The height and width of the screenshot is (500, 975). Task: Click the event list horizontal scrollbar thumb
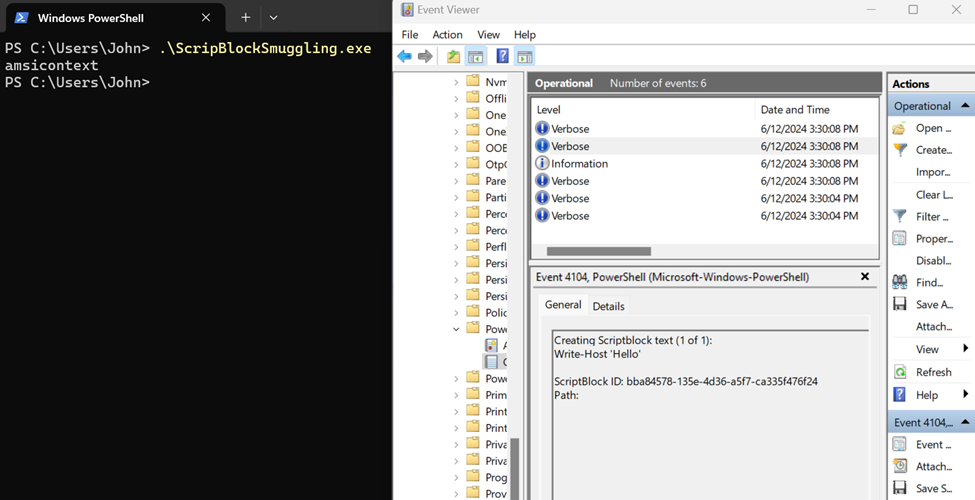(598, 251)
